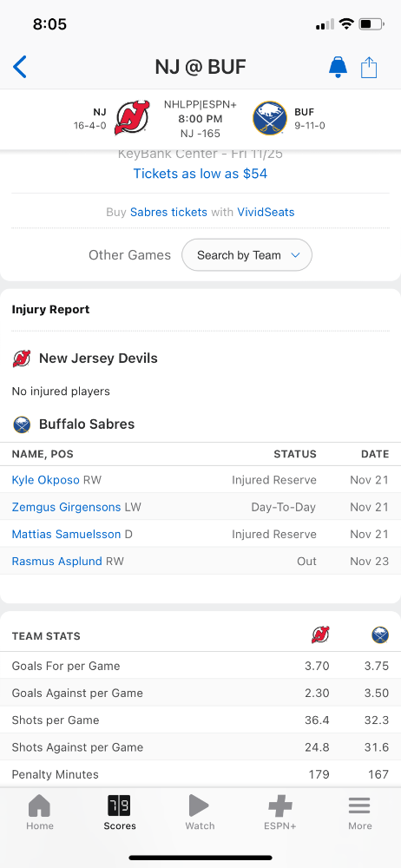This screenshot has width=401, height=868.
Task: Select Mattias Samuelsson player link
Action: [67, 534]
